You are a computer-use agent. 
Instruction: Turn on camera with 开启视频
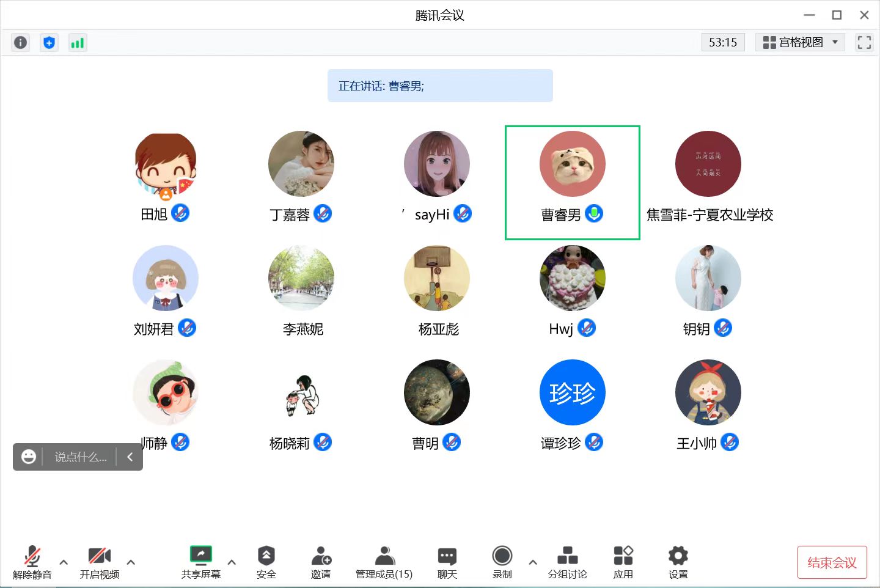point(100,562)
